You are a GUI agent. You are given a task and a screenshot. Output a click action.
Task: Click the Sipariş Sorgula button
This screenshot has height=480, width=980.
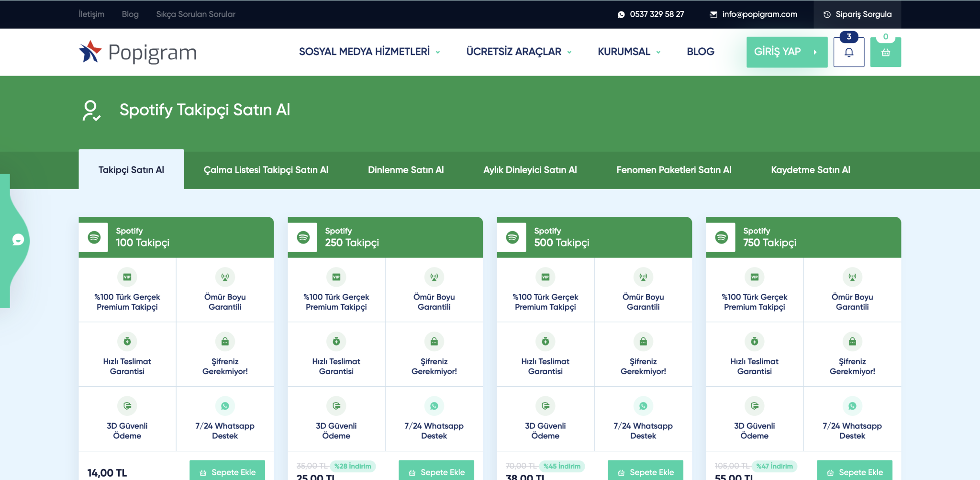[x=857, y=14]
